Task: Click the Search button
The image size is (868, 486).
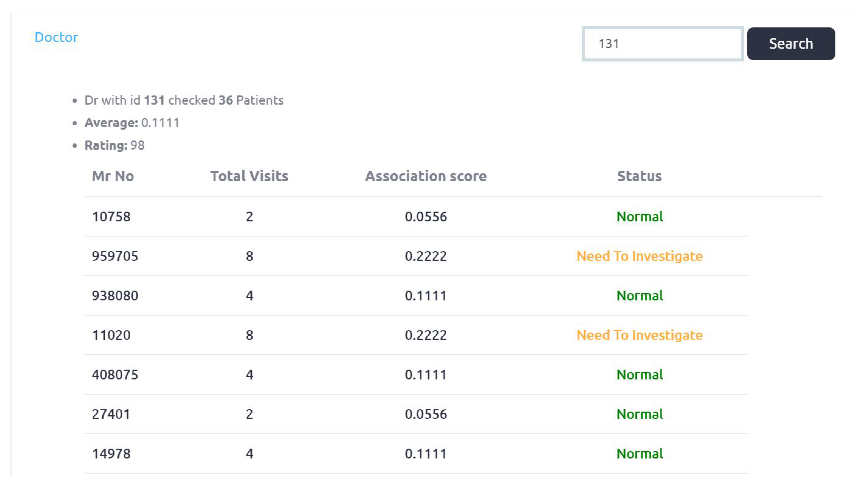Action: point(791,44)
